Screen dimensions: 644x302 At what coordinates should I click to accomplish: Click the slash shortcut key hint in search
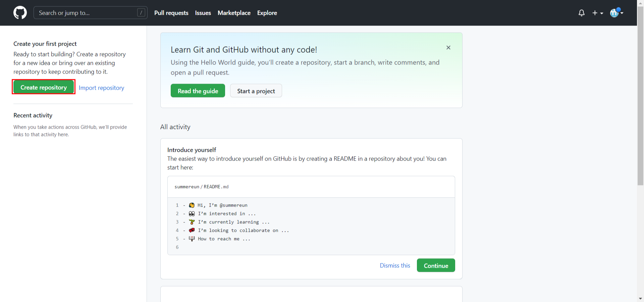click(141, 12)
